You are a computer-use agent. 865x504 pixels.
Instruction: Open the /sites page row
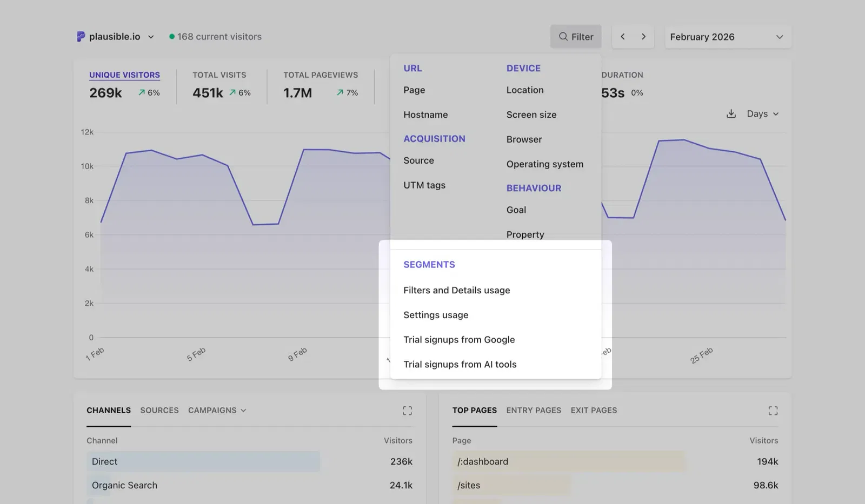[x=469, y=486]
